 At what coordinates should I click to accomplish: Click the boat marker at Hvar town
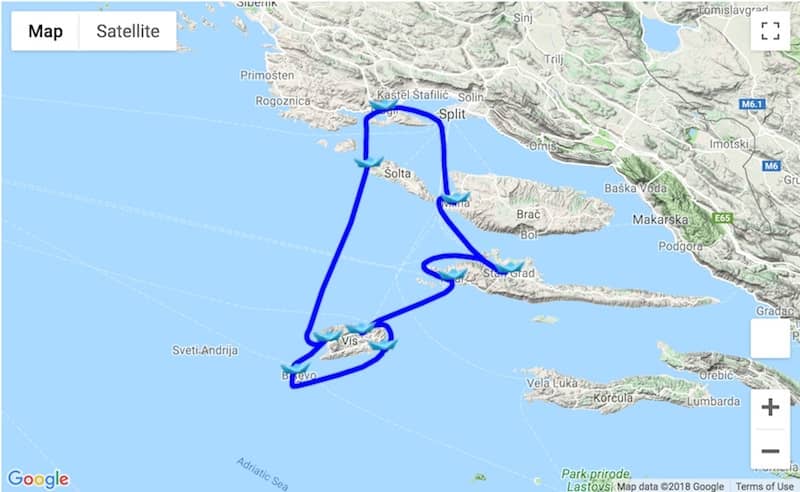coord(452,275)
